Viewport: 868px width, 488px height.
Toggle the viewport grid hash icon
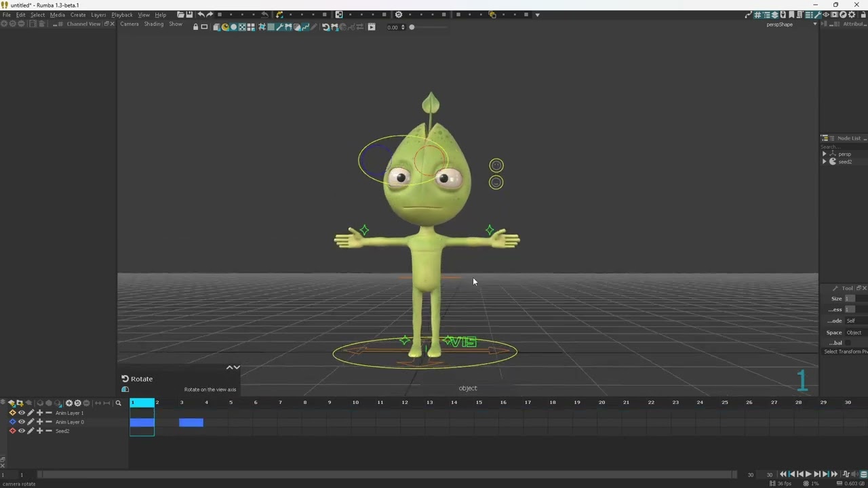click(262, 27)
